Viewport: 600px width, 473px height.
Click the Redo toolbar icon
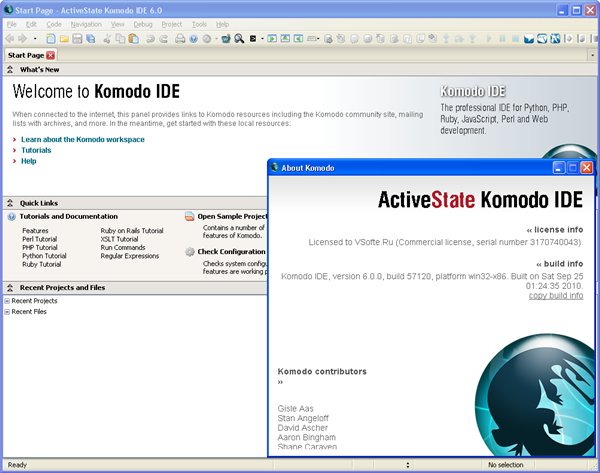click(163, 39)
